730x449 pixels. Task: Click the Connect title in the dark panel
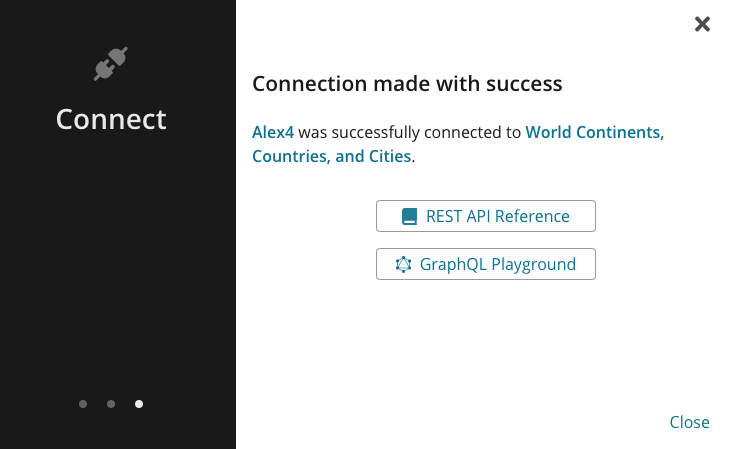(111, 119)
